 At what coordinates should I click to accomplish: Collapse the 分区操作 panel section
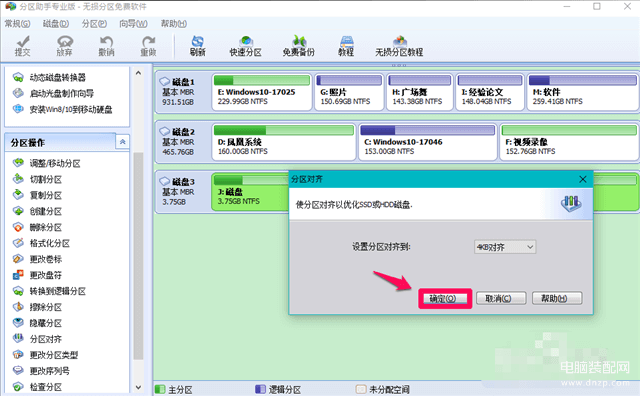coord(122,142)
